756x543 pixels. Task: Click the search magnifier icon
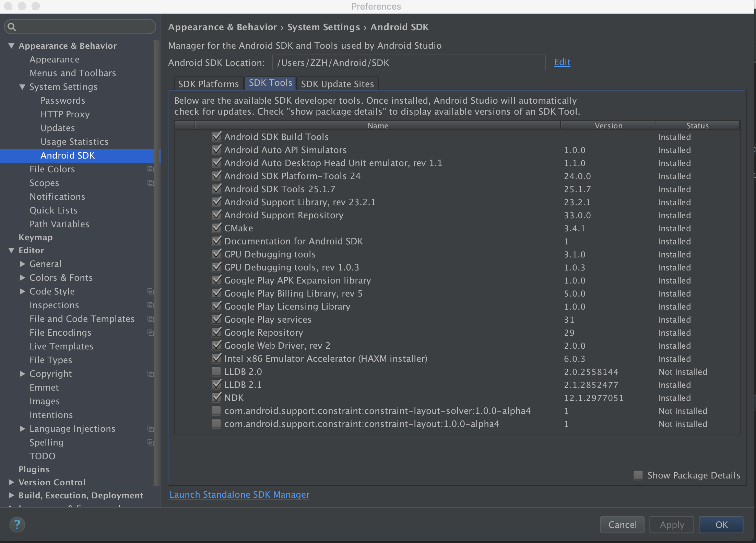tap(12, 27)
